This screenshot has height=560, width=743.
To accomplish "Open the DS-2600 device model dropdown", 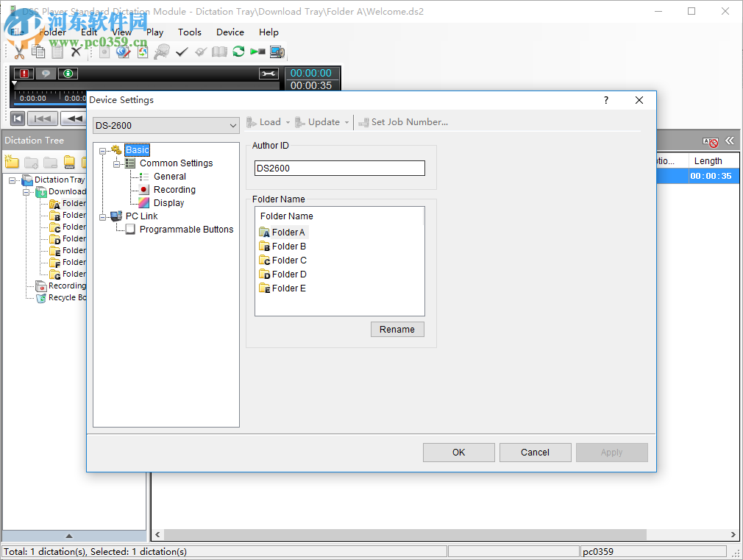I will [x=166, y=126].
